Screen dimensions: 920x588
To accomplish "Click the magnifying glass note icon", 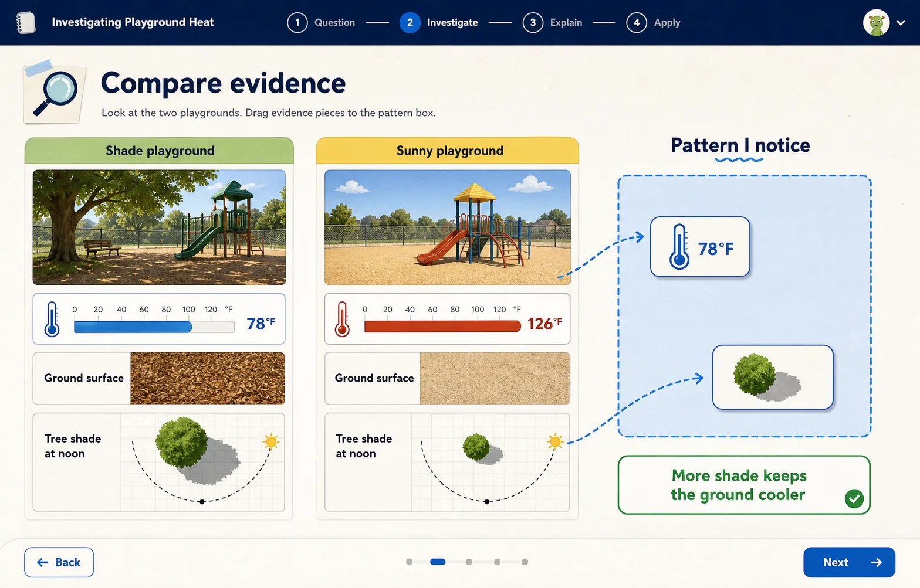I will [55, 92].
